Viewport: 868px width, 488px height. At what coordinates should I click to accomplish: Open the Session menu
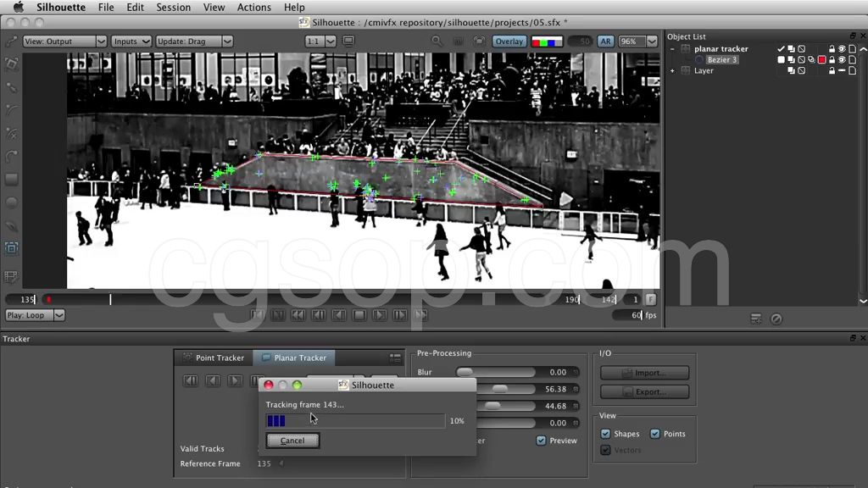point(173,7)
